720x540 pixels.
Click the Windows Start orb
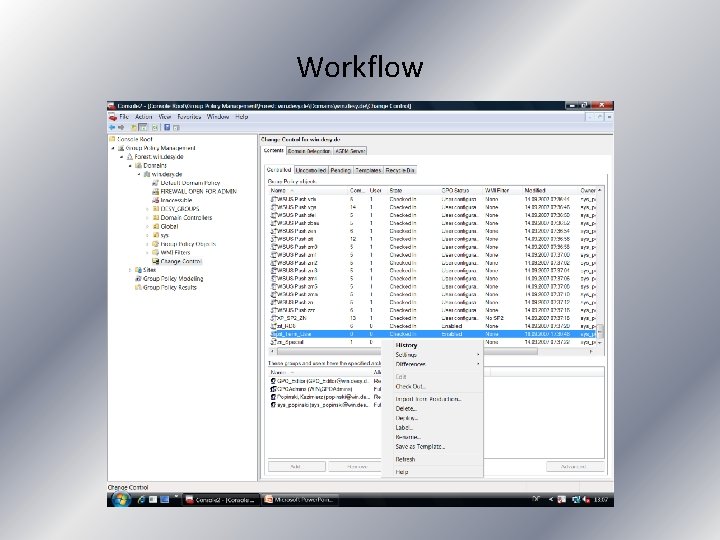(x=121, y=500)
